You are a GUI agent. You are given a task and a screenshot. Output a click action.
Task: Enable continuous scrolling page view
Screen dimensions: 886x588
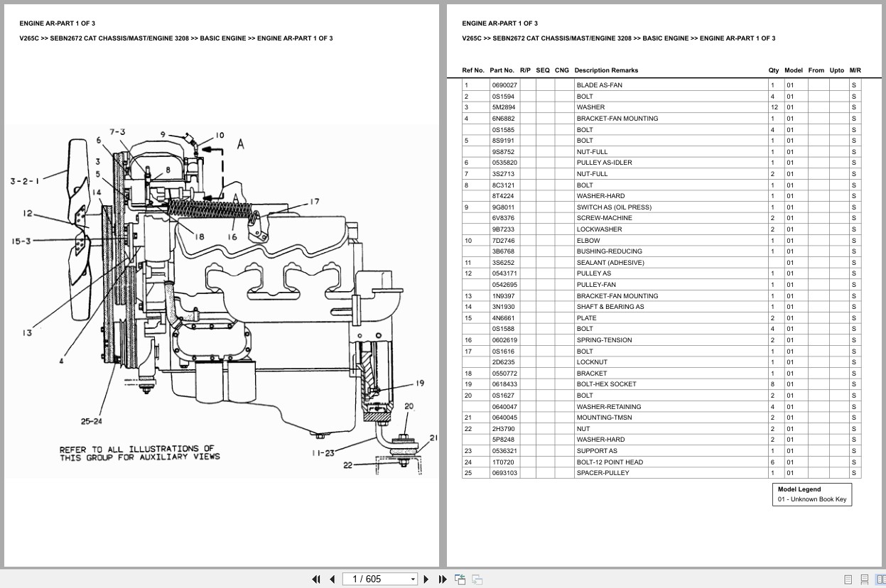865,579
